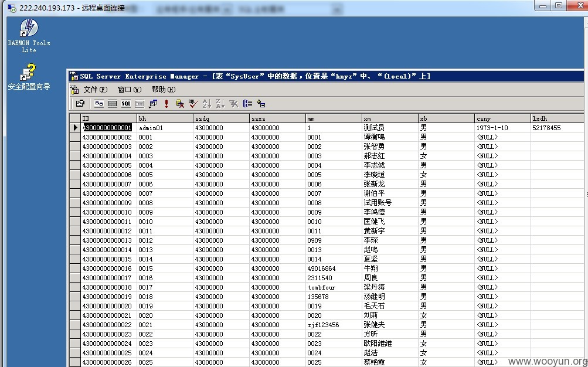The image size is (588, 367).
Task: Click the mm cell '2311540'
Action: point(334,278)
